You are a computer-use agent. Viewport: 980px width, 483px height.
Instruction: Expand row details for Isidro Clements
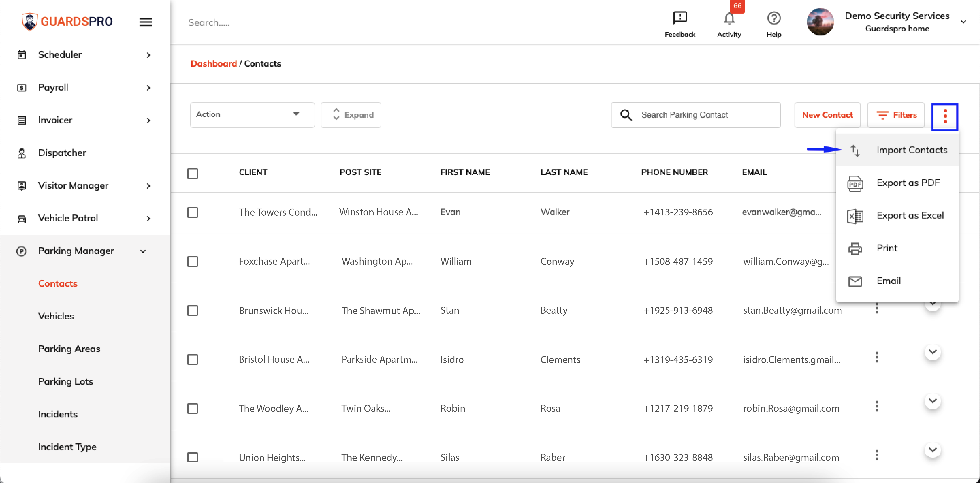tap(932, 352)
